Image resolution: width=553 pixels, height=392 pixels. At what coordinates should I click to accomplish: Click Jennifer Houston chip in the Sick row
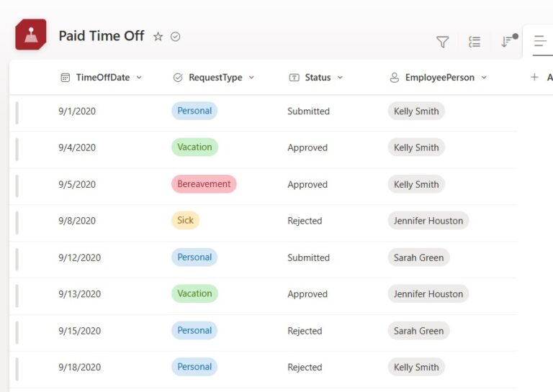(428, 221)
